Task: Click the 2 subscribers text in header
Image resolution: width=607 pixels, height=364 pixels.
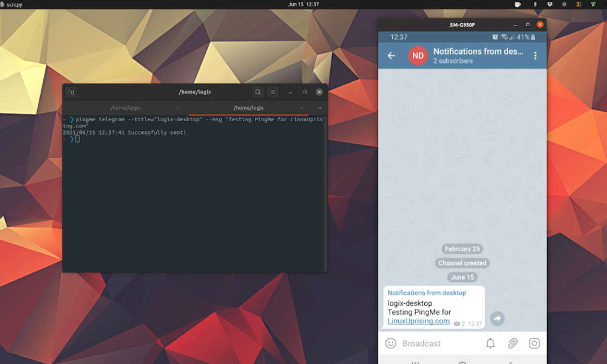Action: click(453, 61)
